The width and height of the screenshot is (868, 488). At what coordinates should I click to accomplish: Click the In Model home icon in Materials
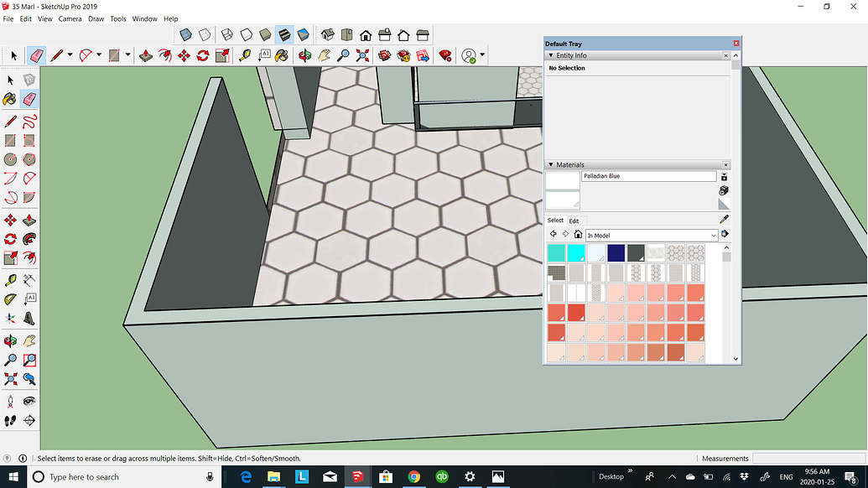tap(579, 234)
